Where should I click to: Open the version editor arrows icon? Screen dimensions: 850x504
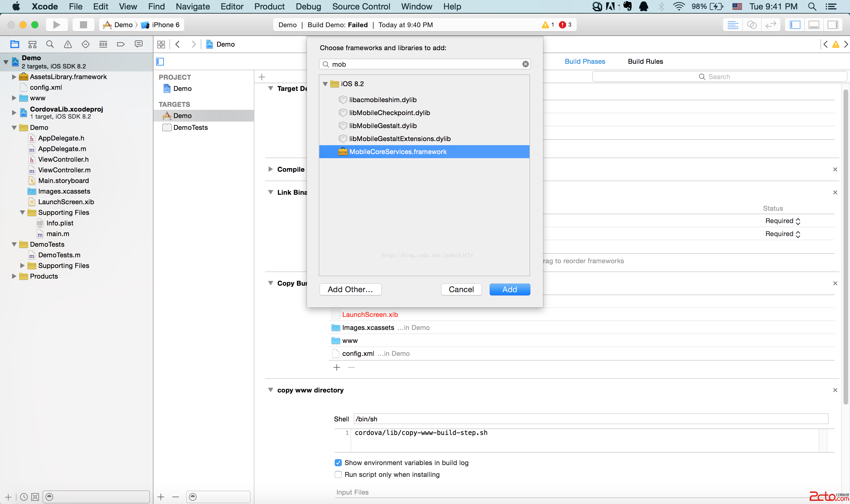[x=771, y=25]
